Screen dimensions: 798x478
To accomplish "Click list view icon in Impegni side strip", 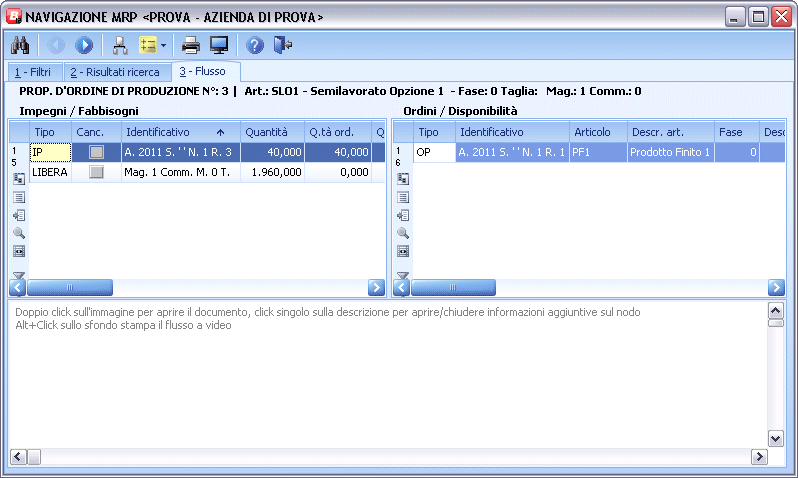I will tap(19, 197).
